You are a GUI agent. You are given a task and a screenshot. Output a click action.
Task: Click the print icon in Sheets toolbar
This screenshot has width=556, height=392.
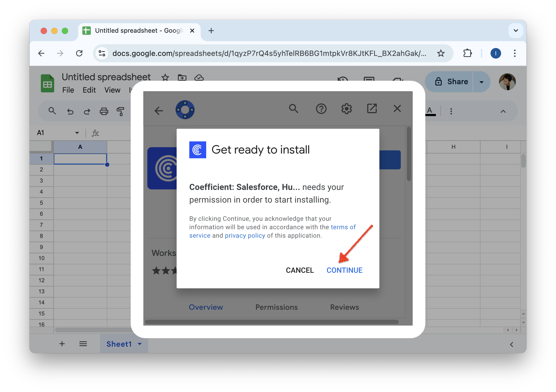click(104, 111)
